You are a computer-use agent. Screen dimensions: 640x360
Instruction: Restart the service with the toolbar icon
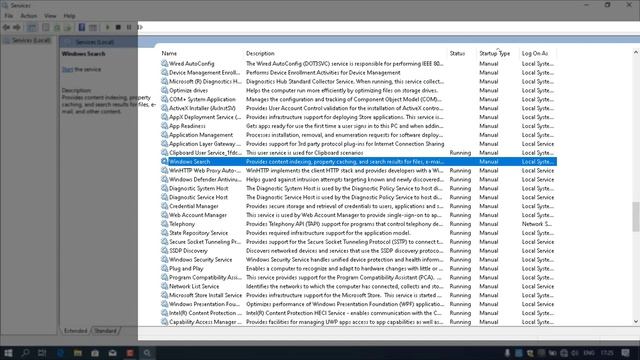pyautogui.click(x=140, y=27)
